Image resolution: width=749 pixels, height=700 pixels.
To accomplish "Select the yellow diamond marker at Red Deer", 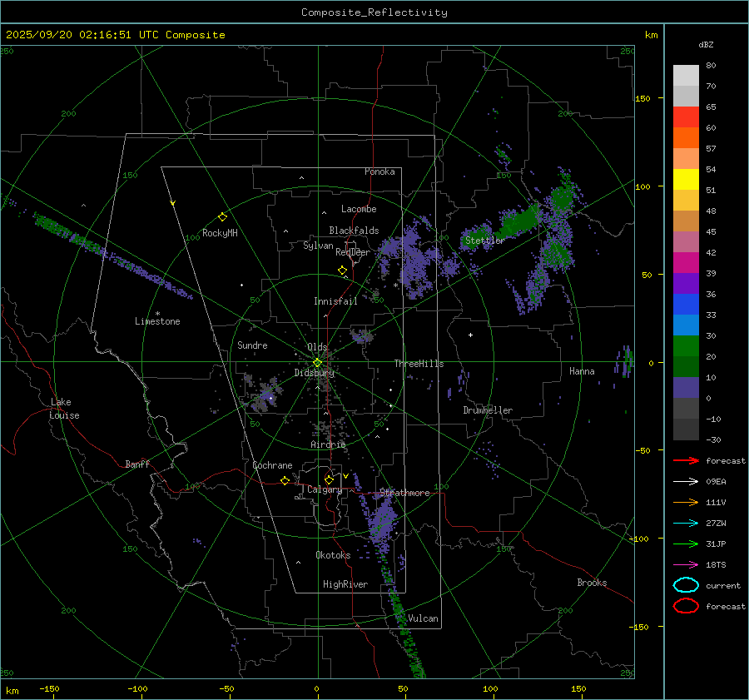I will [x=342, y=271].
